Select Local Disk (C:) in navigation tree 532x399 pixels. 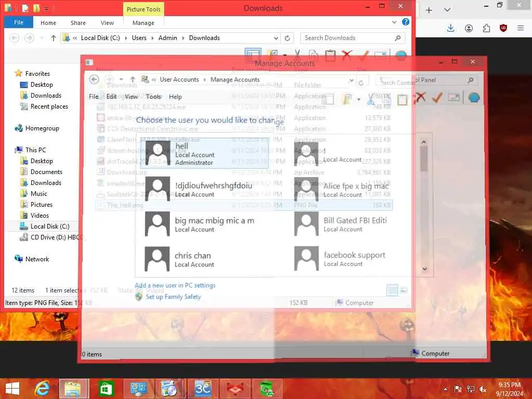coord(50,227)
